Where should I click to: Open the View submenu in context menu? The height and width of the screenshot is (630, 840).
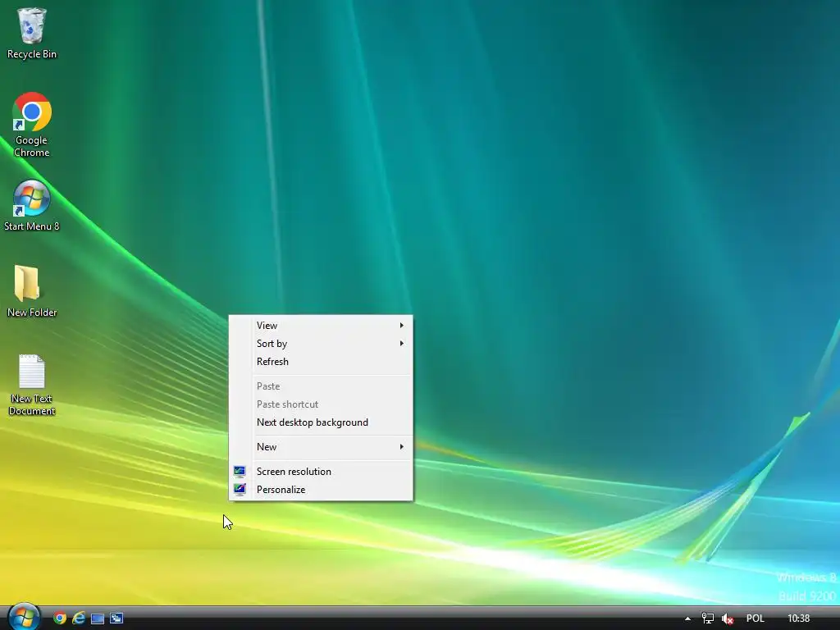point(321,325)
